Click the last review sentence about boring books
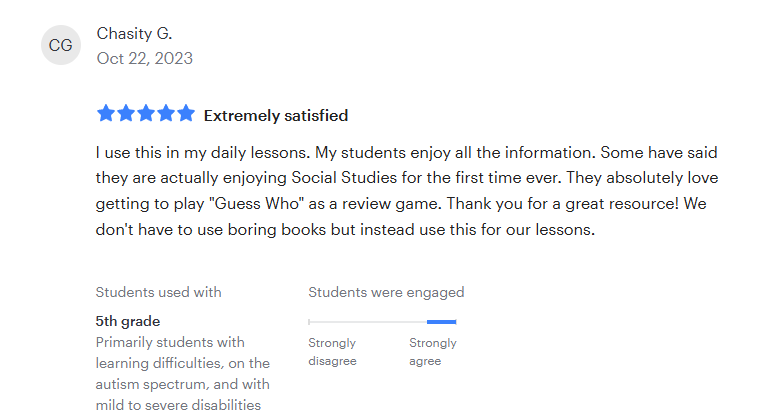758x419 pixels. pos(345,230)
